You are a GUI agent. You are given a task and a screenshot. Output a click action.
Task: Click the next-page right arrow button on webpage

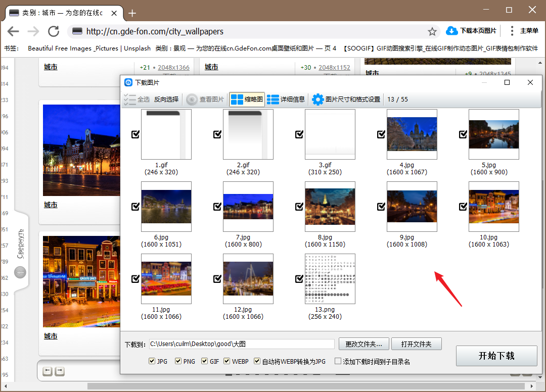coord(60,371)
